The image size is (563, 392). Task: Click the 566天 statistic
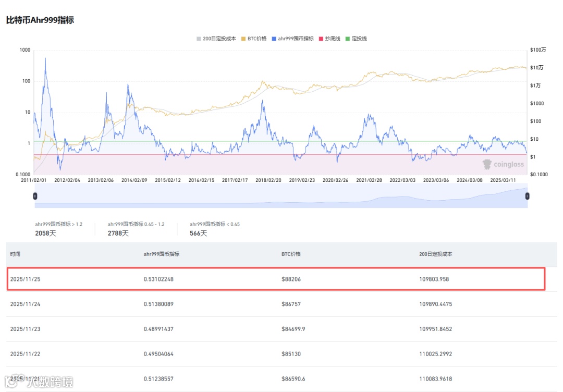click(199, 234)
